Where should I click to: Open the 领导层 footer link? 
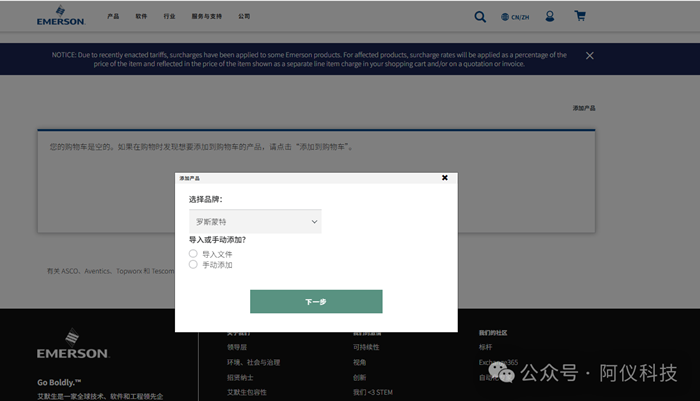[x=237, y=347]
